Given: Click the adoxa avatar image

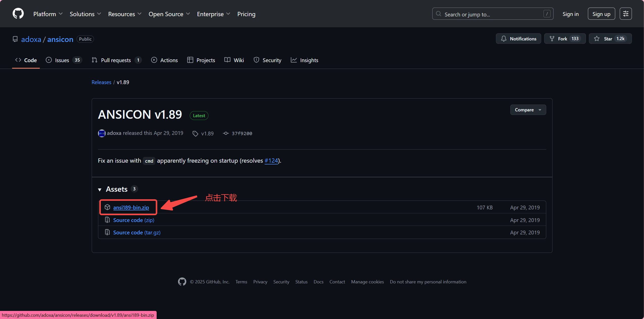Looking at the screenshot, I should [x=102, y=133].
